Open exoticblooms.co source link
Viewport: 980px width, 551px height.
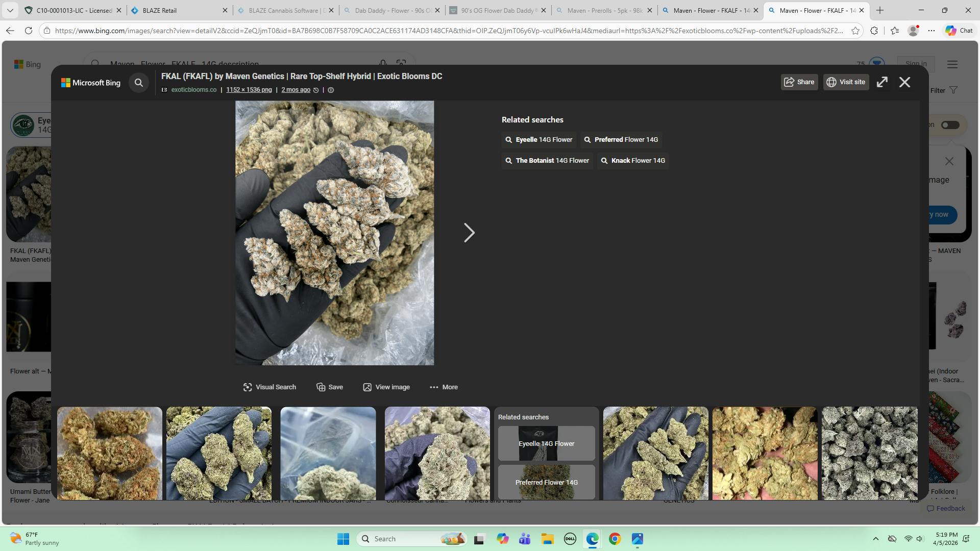coord(193,90)
